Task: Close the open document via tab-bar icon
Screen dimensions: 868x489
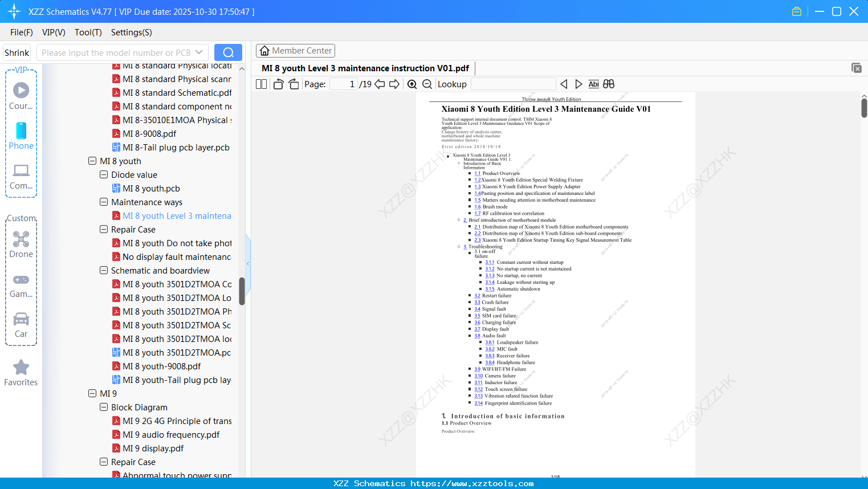Action: [x=857, y=68]
